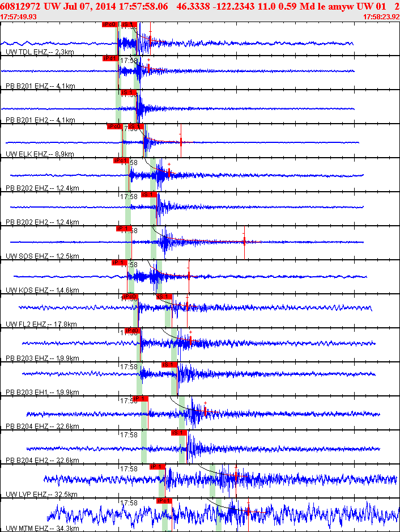Click the 17:58 time label on UW MTM EHZ
Image resolution: width=400 pixels, height=532 pixels.
point(129,503)
